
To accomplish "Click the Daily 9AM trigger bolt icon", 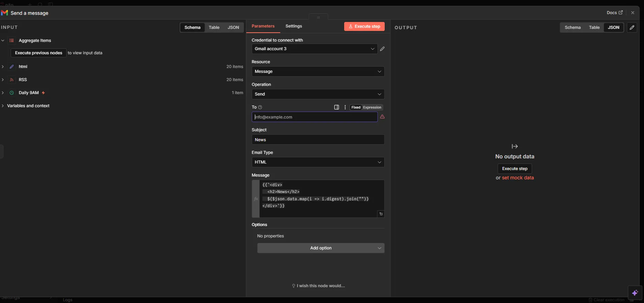I will (x=43, y=93).
